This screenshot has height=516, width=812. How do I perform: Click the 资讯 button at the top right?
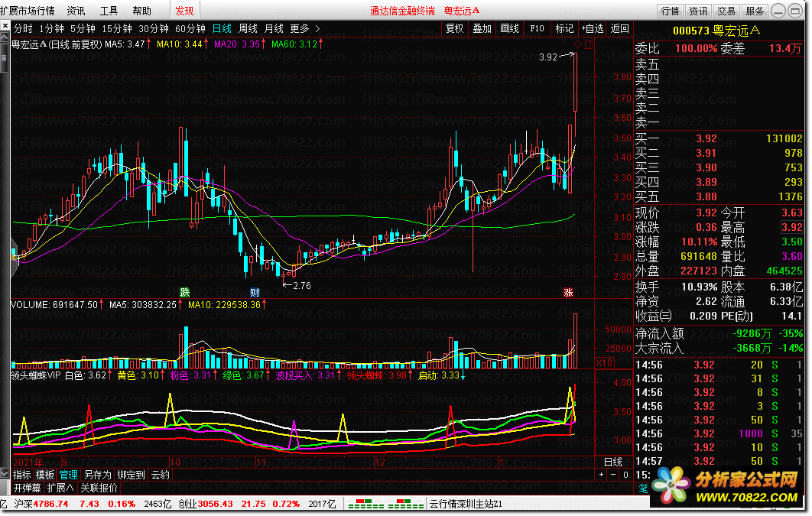[698, 11]
